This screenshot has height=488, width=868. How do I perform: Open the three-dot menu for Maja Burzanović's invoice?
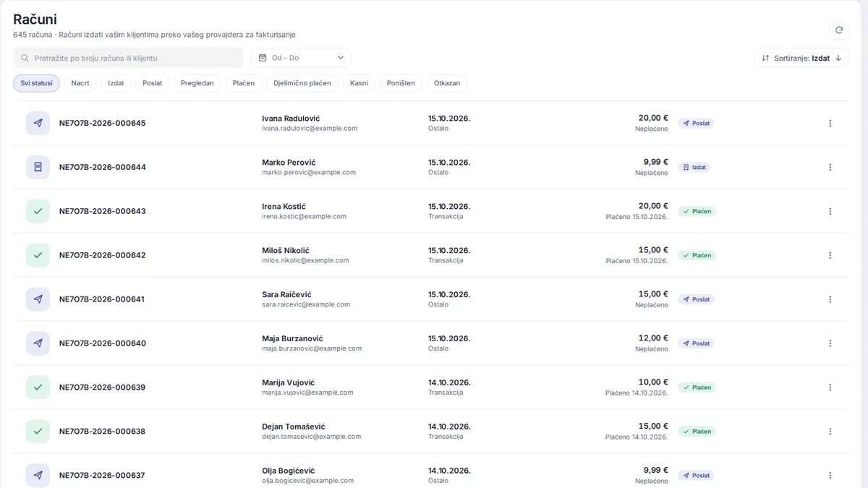pyautogui.click(x=830, y=343)
